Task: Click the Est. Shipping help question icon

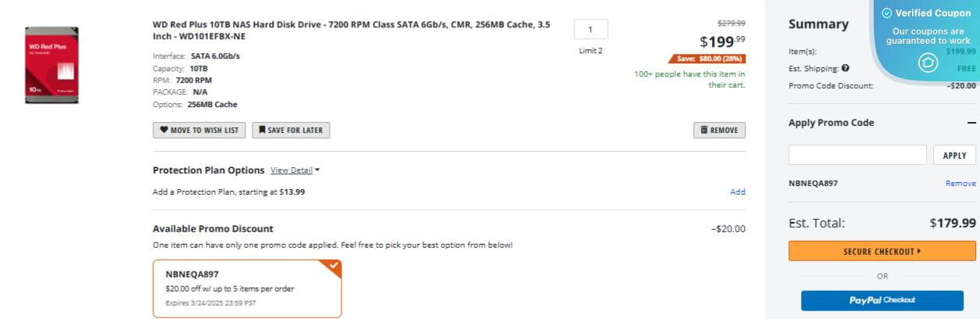Action: coord(846,68)
